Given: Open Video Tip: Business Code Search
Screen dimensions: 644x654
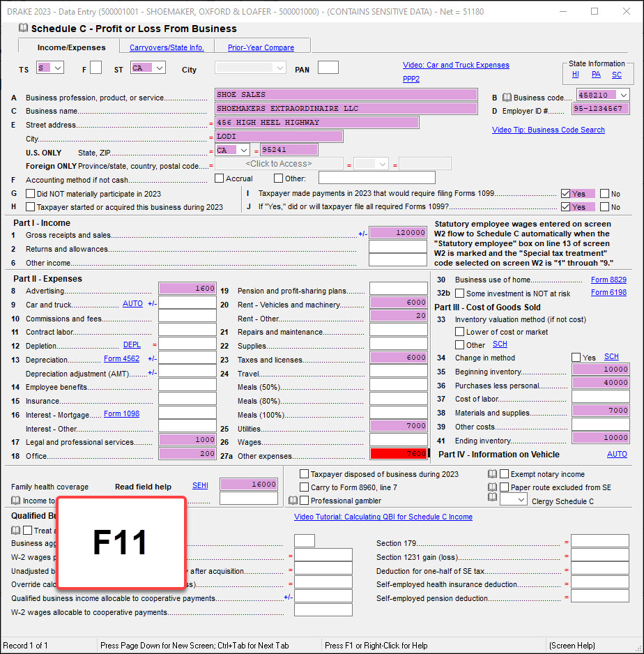Looking at the screenshot, I should [x=548, y=130].
